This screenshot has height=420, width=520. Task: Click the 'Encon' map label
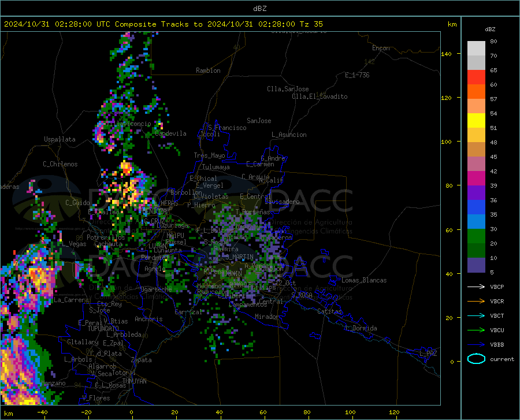click(381, 48)
